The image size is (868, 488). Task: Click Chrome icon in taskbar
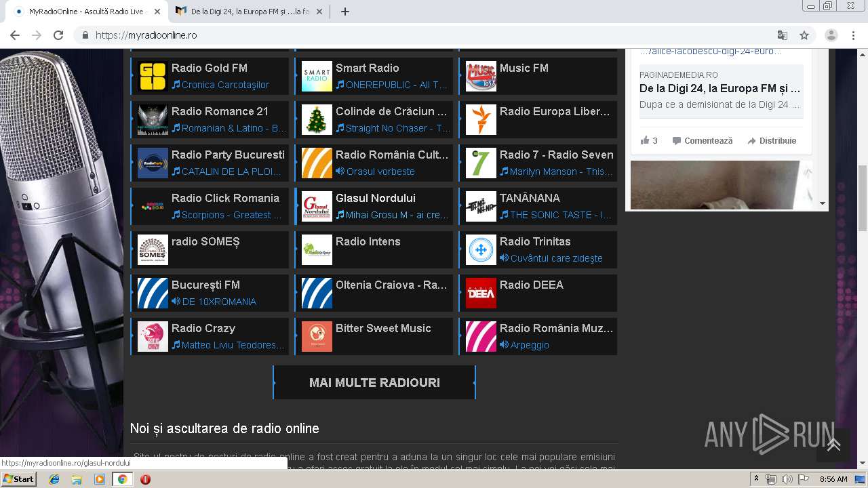click(x=122, y=479)
